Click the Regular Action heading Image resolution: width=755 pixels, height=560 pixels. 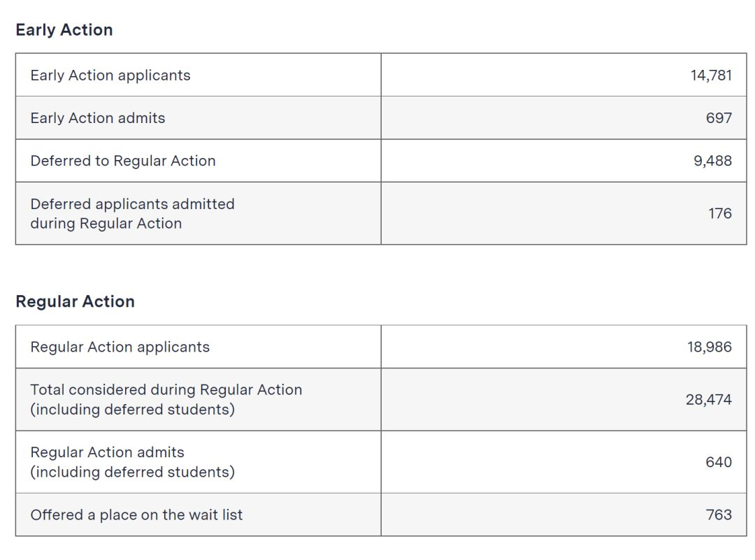point(75,301)
